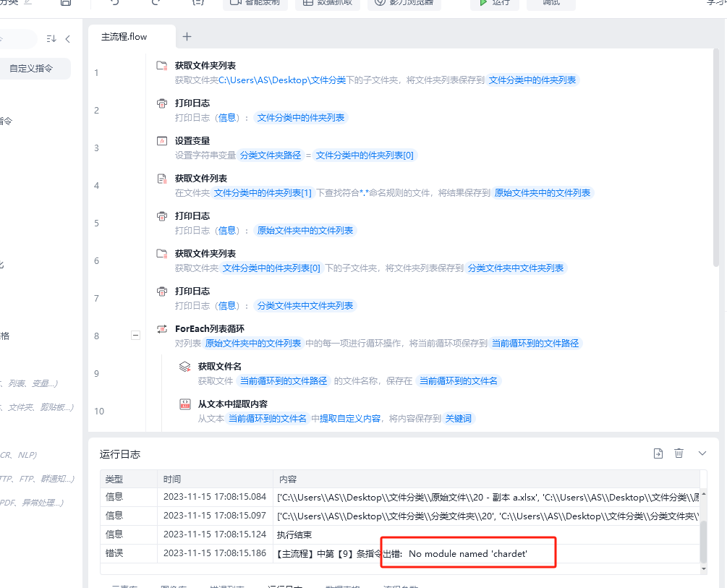The height and width of the screenshot is (588, 727).
Task: Click variable 关键词 in step 10
Action: 458,418
